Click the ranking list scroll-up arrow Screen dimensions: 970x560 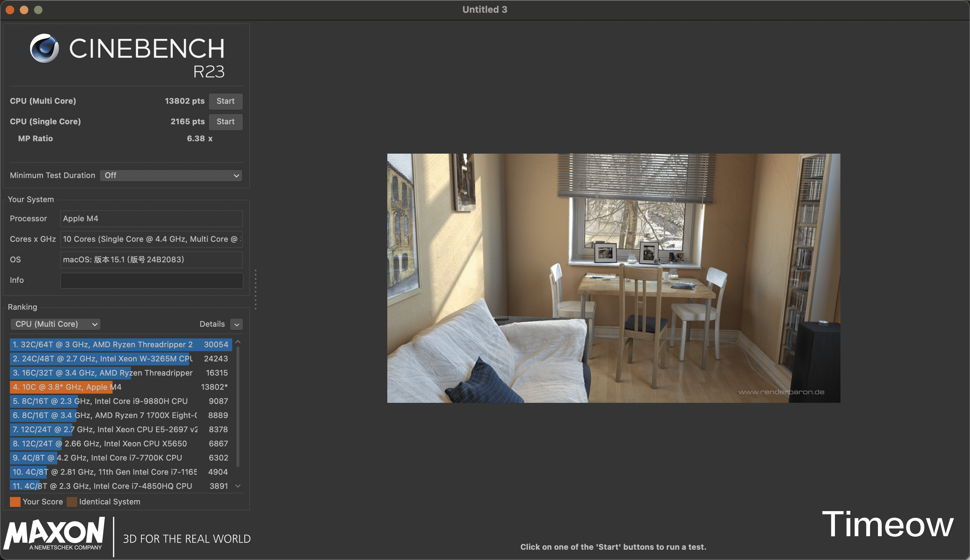[x=238, y=342]
